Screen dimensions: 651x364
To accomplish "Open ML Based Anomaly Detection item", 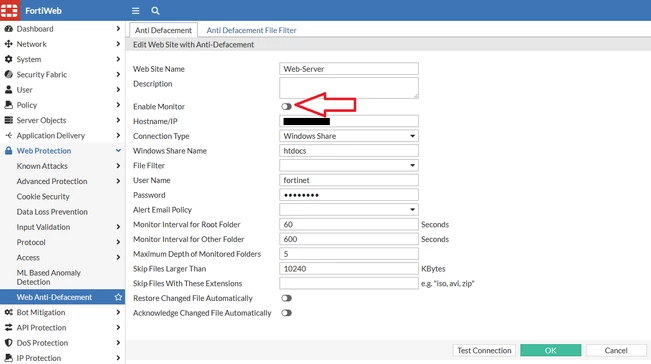I will click(x=49, y=277).
